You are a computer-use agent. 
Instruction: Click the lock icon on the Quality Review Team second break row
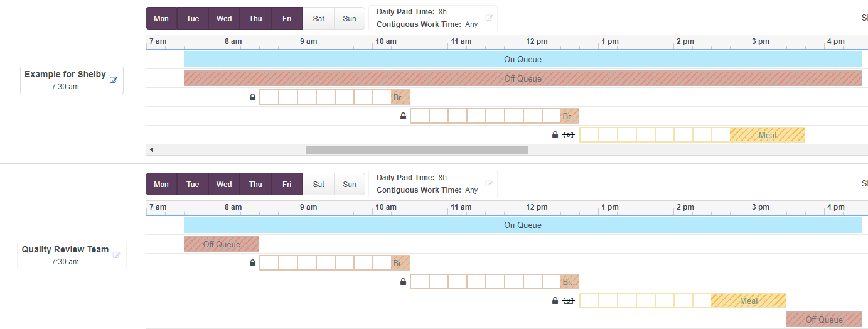click(x=403, y=282)
